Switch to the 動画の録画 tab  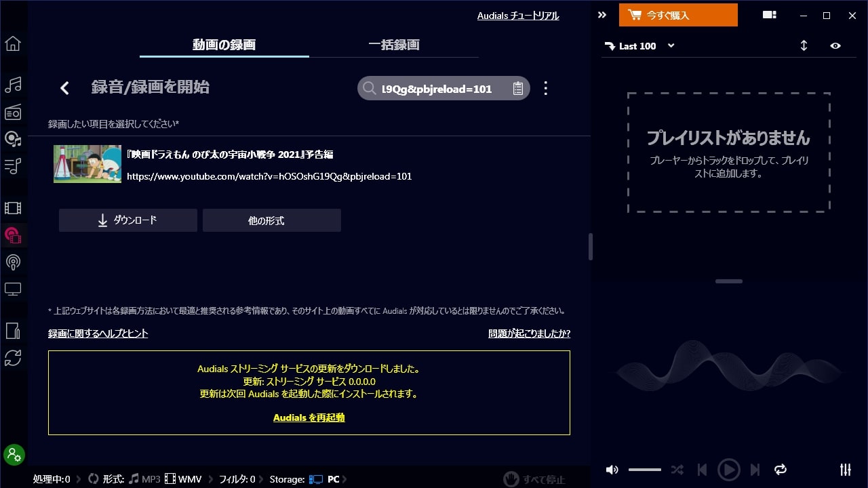pos(224,45)
